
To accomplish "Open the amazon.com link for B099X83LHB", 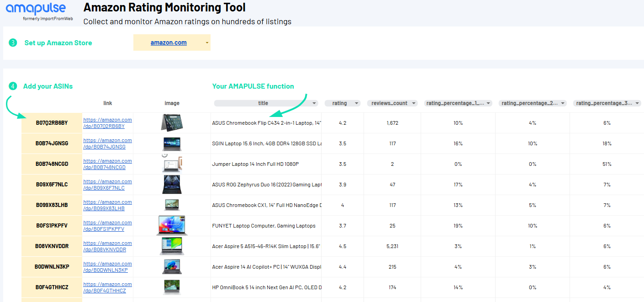I will [x=107, y=205].
